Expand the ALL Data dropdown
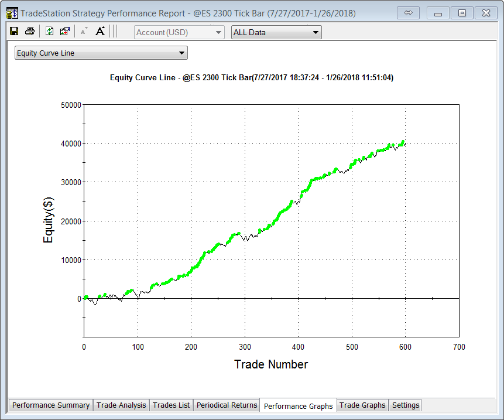This screenshot has width=504, height=420. pyautogui.click(x=276, y=32)
